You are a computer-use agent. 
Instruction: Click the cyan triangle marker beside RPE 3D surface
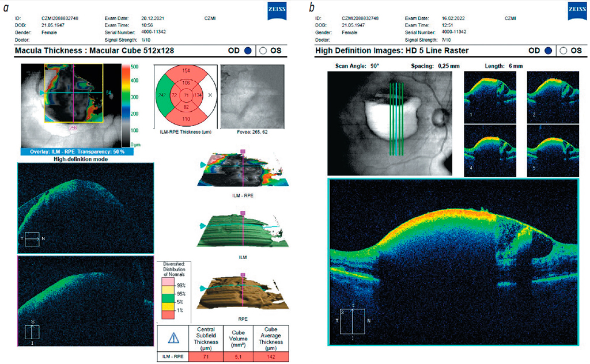tap(202, 288)
